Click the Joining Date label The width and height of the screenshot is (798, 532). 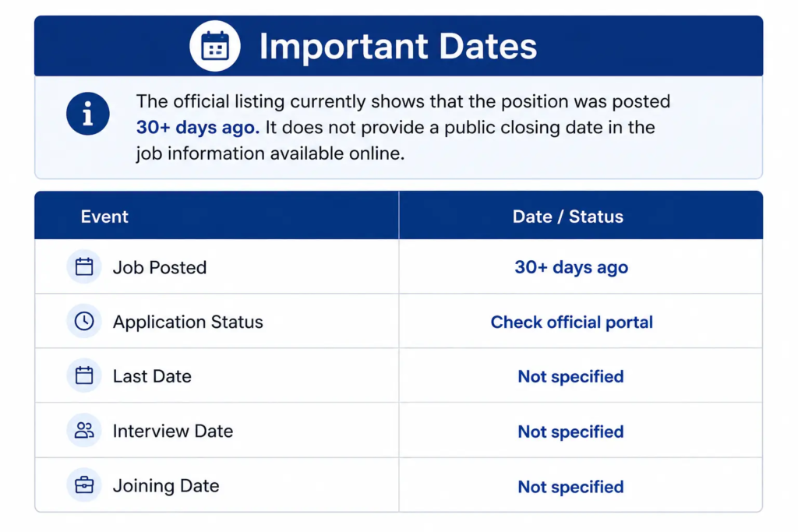[x=166, y=486]
